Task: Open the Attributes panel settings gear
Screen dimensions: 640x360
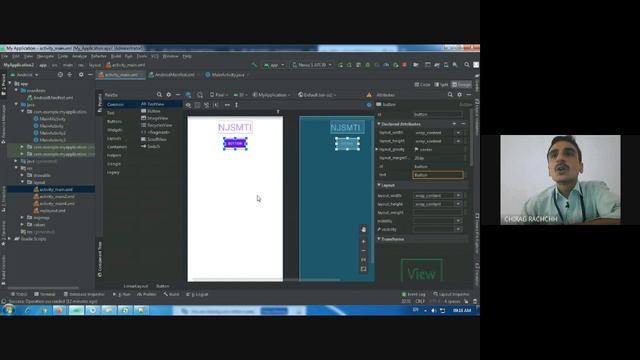Action: [460, 95]
